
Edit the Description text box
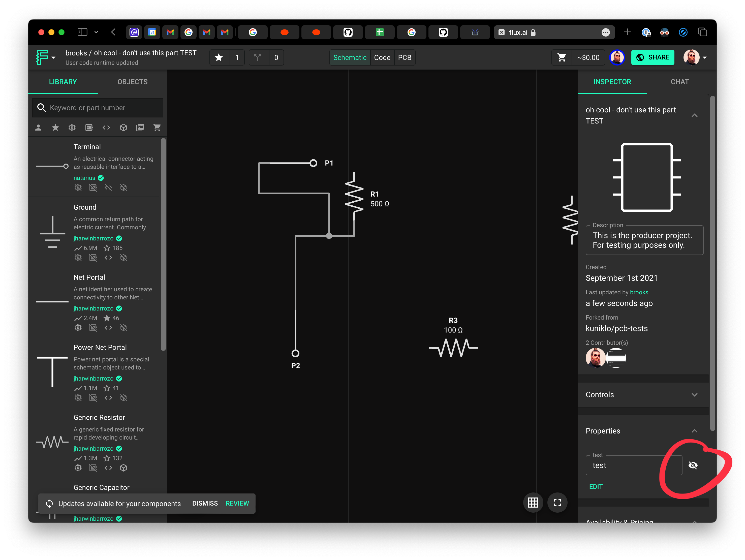(x=644, y=240)
